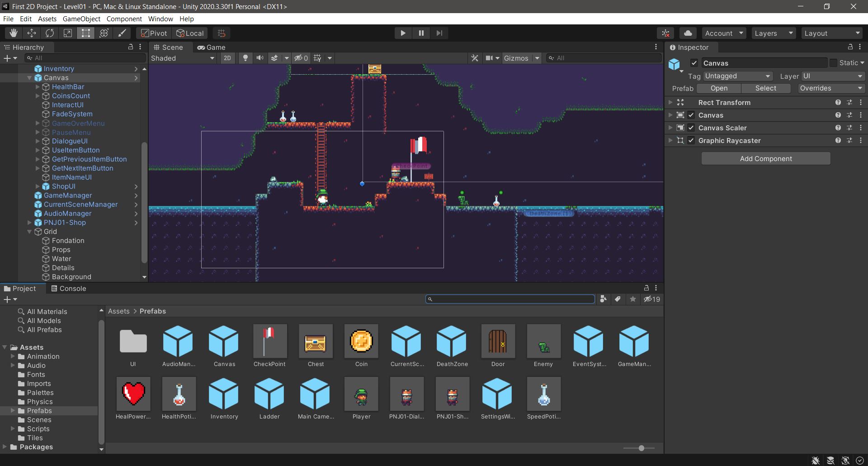Viewport: 868px width, 466px height.
Task: Switch to the Console tab
Action: pos(68,288)
